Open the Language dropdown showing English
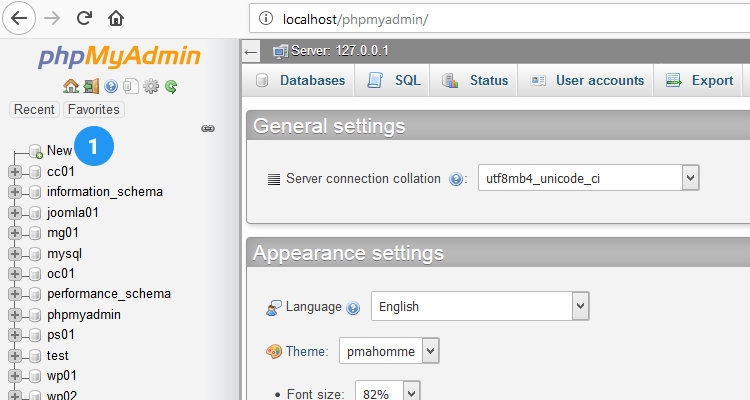 click(x=480, y=306)
